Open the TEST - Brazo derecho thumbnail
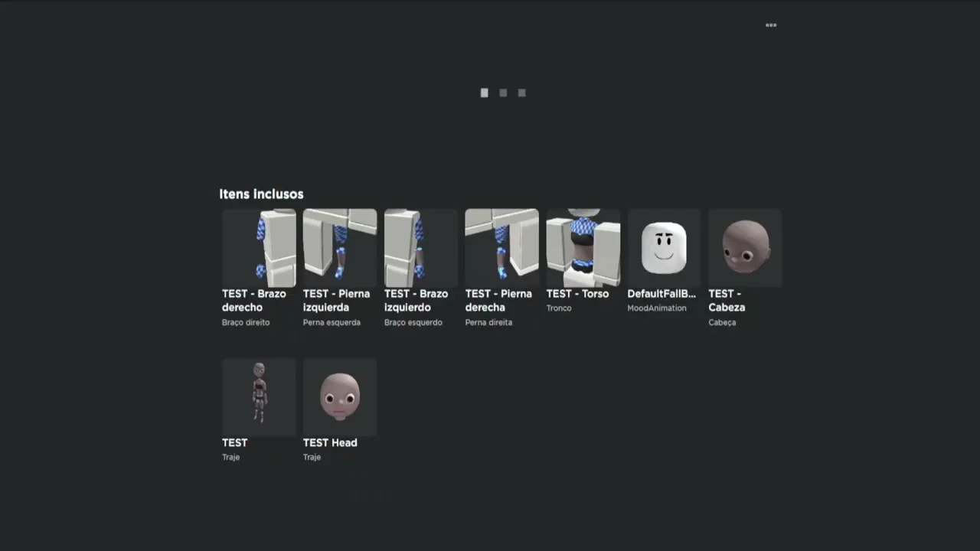This screenshot has width=980, height=551. point(259,248)
